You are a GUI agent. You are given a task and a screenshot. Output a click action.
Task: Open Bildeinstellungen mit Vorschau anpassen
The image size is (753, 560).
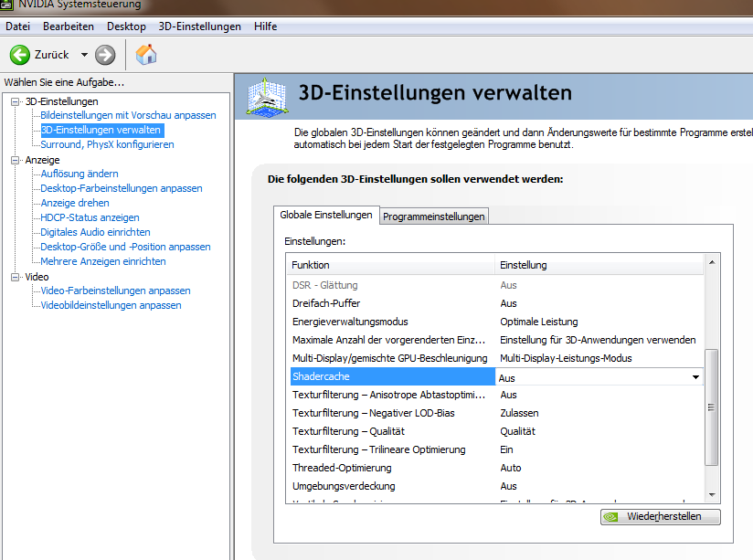click(128, 115)
